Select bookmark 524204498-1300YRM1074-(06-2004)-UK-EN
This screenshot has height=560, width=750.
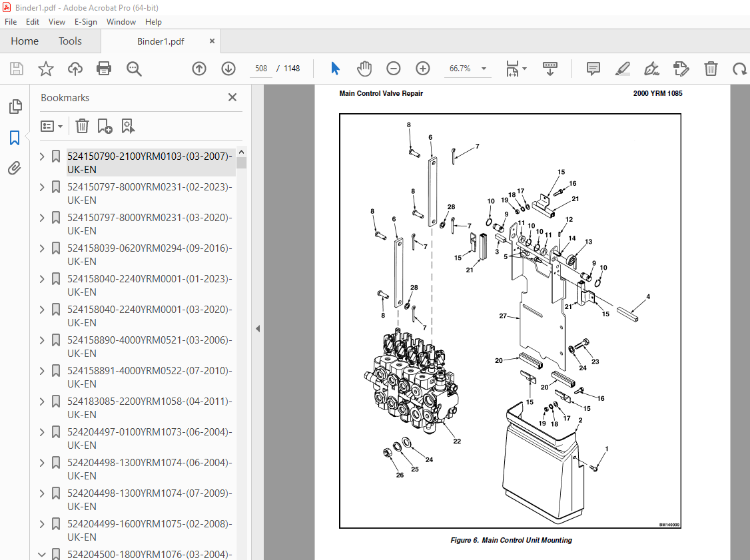click(150, 469)
